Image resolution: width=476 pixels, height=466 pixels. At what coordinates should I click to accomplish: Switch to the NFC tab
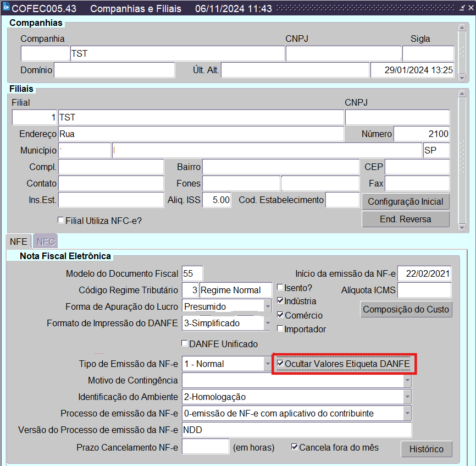pyautogui.click(x=46, y=242)
